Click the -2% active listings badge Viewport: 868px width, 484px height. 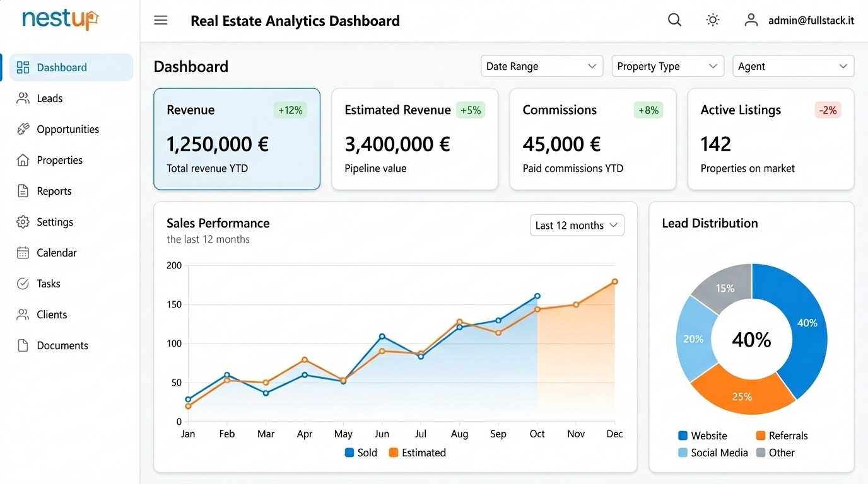tap(828, 110)
